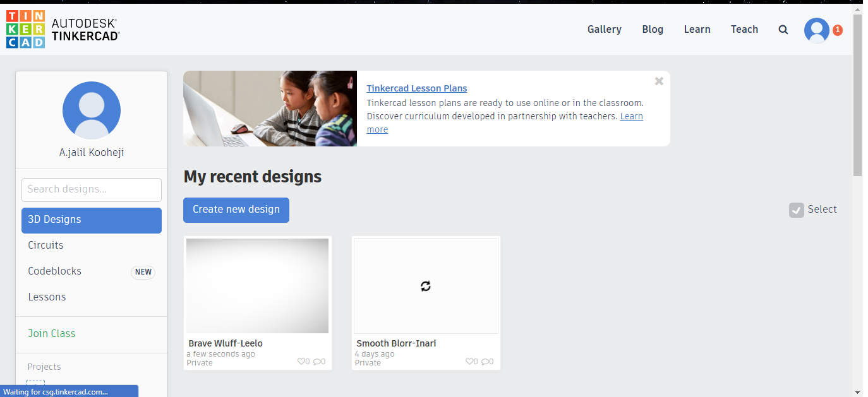The height and width of the screenshot is (397, 868).
Task: Select Circuits in the sidebar
Action: click(45, 246)
